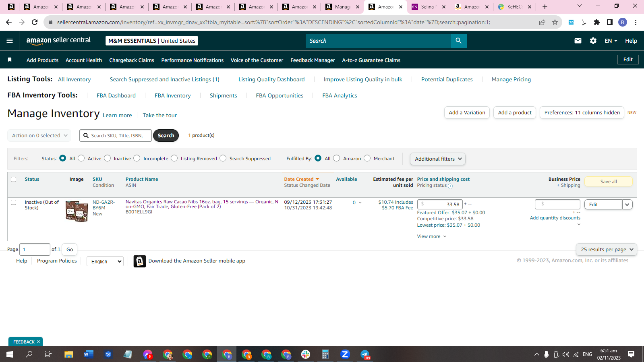The image size is (644, 362).
Task: Click the cacao nibs product thumbnail
Action: [77, 211]
